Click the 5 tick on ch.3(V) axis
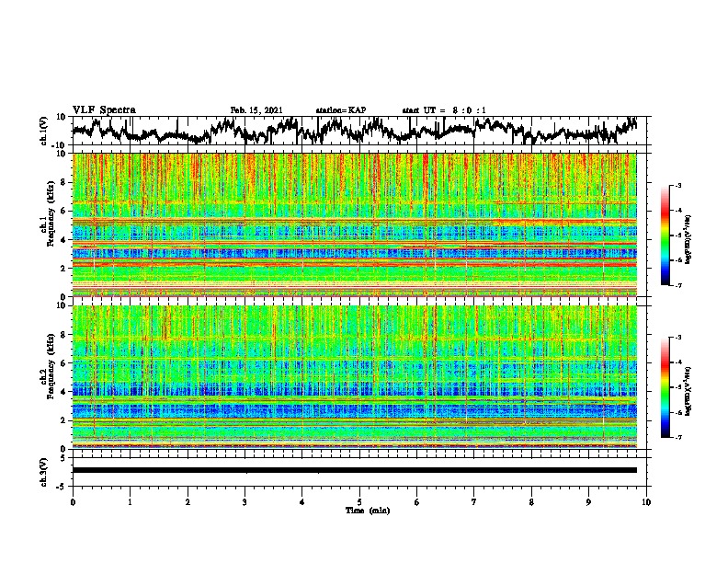728x563 pixels. [x=63, y=458]
